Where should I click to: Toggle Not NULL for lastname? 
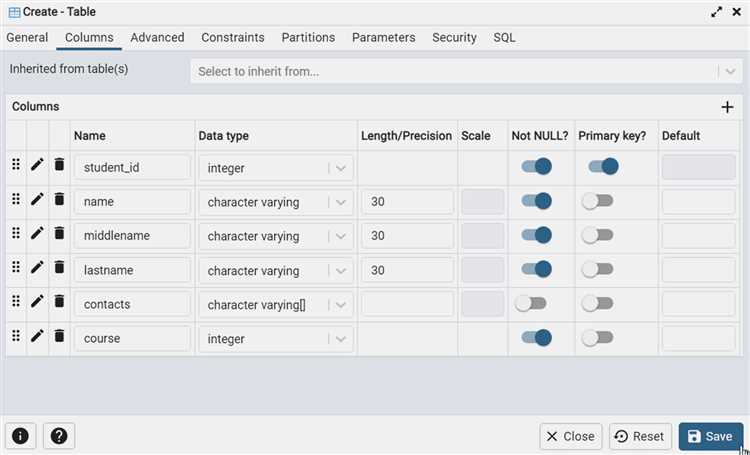pyautogui.click(x=536, y=269)
